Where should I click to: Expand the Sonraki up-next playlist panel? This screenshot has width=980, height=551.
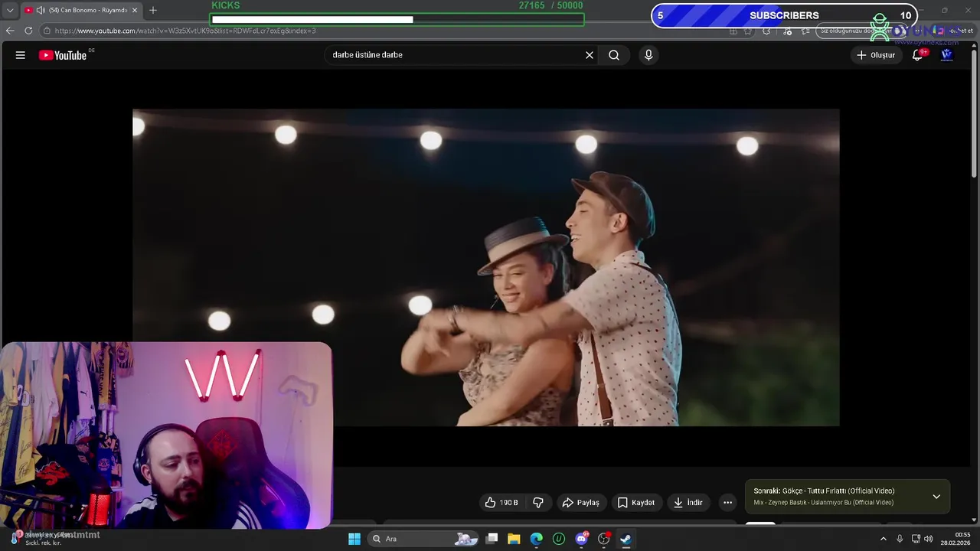tap(936, 497)
